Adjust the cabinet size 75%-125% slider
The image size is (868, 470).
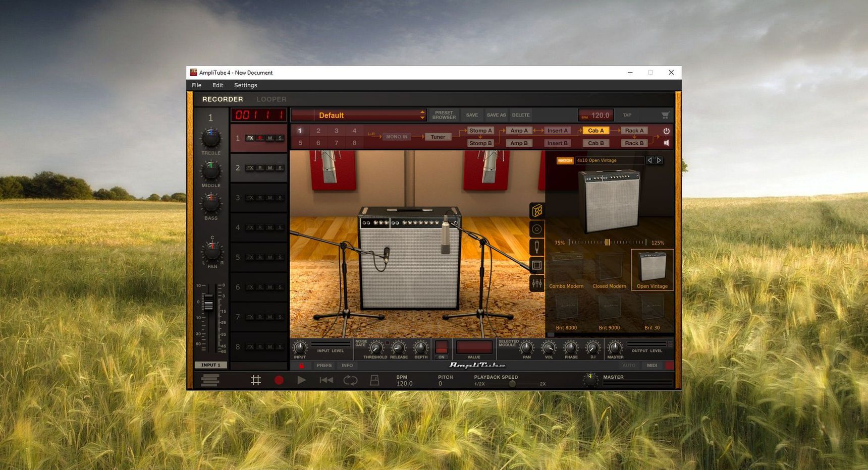pyautogui.click(x=607, y=243)
